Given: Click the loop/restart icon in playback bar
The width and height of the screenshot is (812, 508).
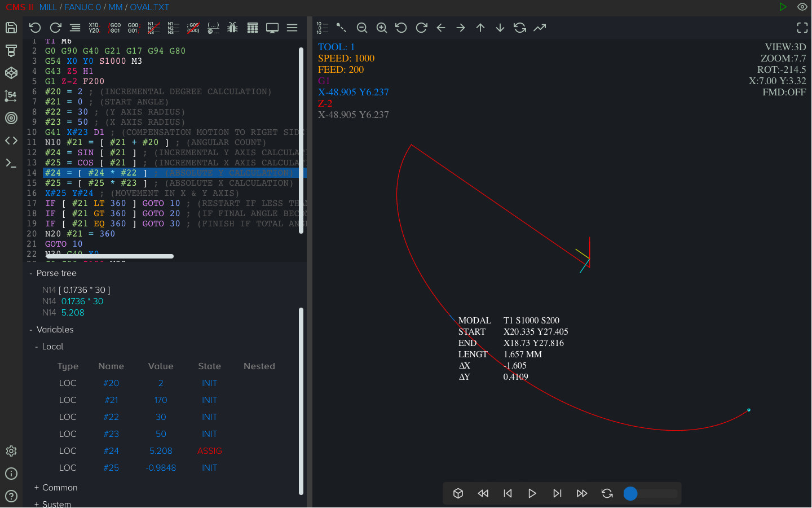Looking at the screenshot, I should (x=607, y=493).
